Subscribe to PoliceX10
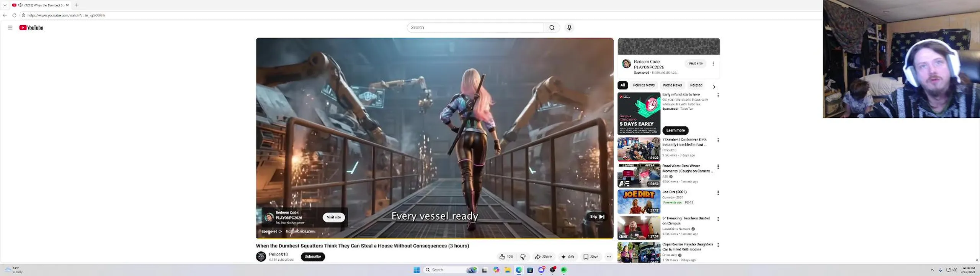 pyautogui.click(x=313, y=257)
